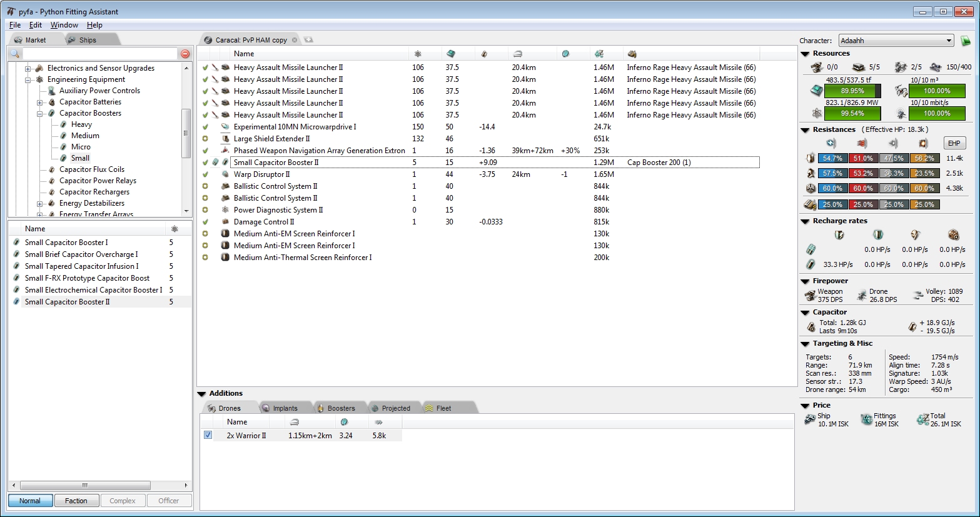Click the Weapon DPS icon in Firepower
The height and width of the screenshot is (517, 980).
click(x=811, y=295)
